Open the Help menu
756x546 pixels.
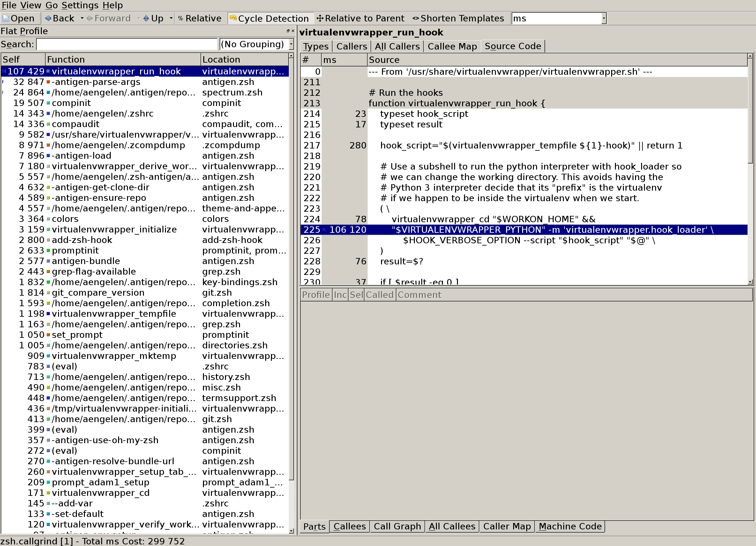pyautogui.click(x=113, y=5)
